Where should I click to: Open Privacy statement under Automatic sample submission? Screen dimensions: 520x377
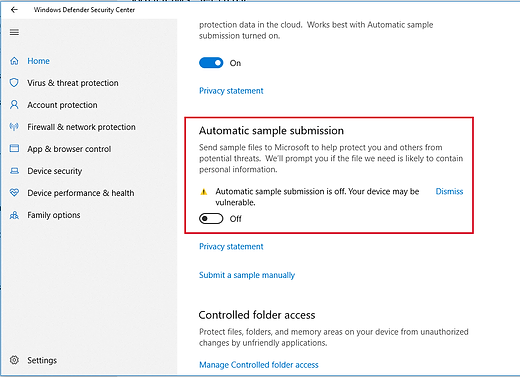click(231, 246)
